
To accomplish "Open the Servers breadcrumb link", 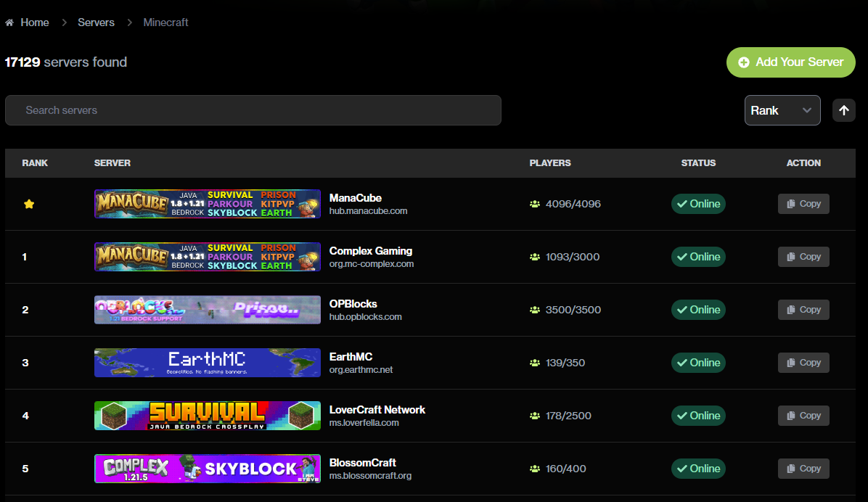I will click(x=96, y=22).
